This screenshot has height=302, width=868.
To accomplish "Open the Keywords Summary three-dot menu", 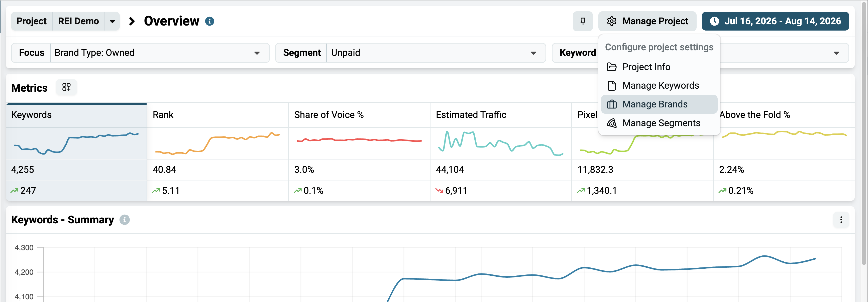I will (x=841, y=220).
